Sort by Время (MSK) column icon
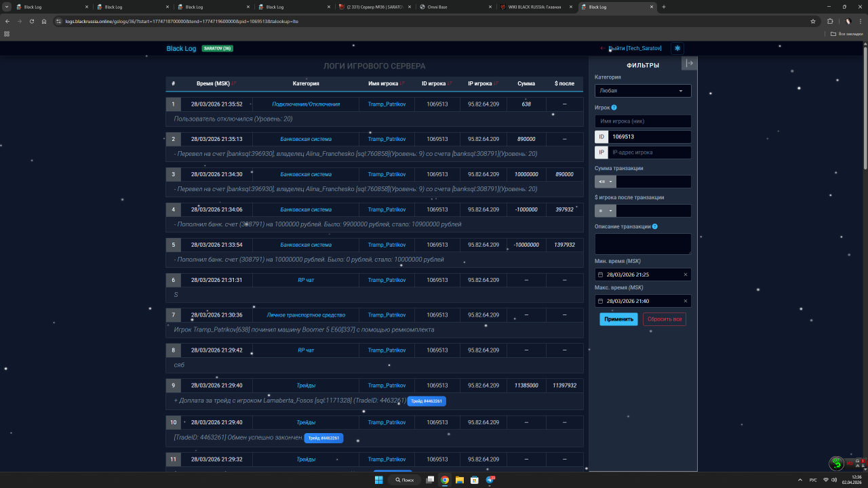Screen dimensions: 868x488 pos(234,83)
